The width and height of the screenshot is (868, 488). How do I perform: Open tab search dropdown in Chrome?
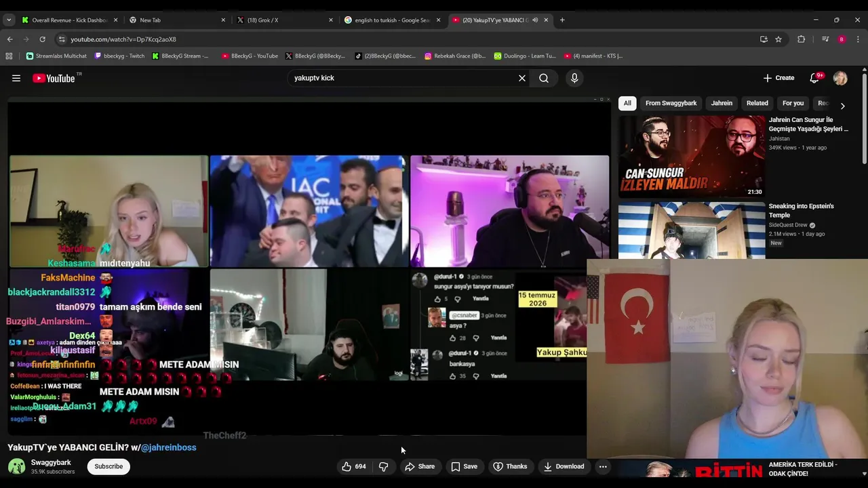9,20
